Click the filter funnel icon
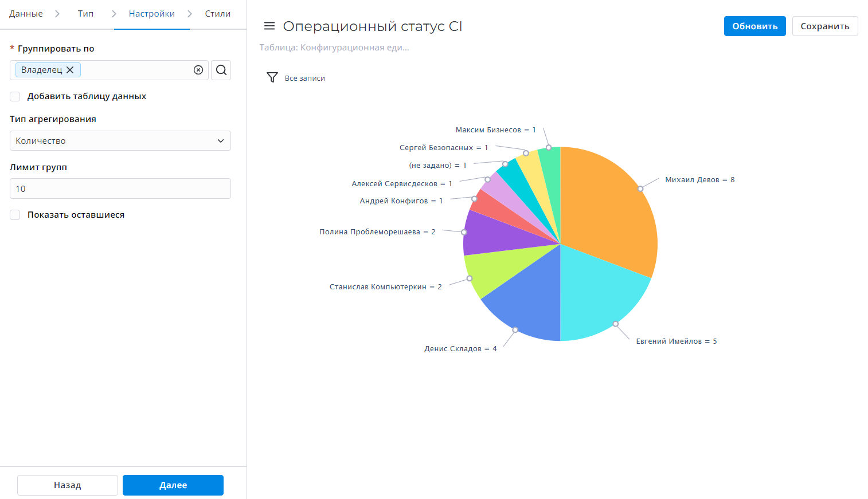 (x=272, y=77)
